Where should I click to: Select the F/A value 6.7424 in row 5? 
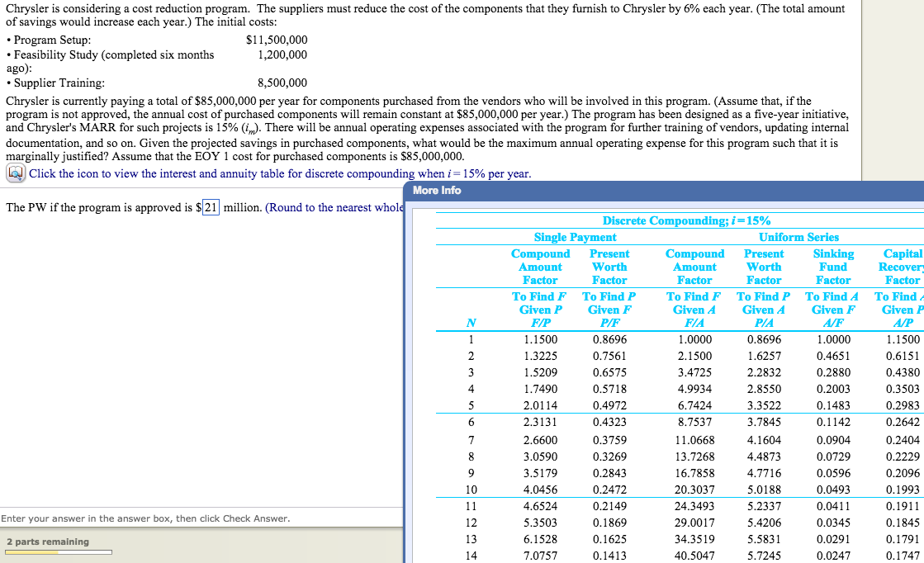694,405
